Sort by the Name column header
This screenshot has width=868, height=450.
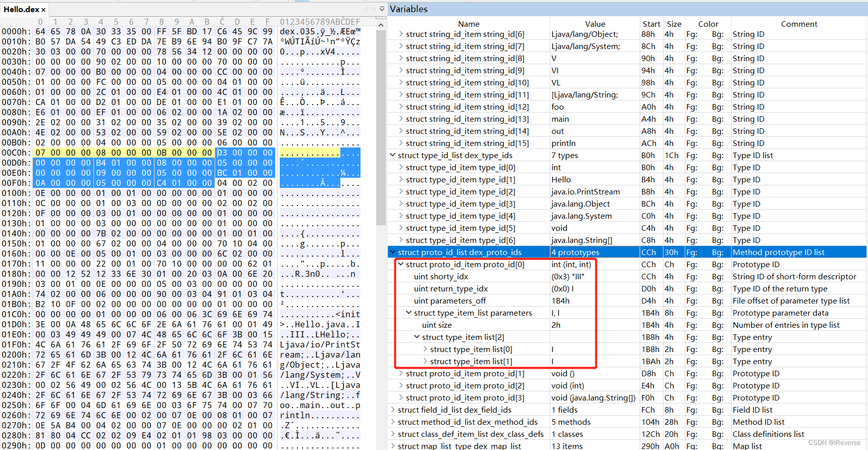click(x=469, y=24)
